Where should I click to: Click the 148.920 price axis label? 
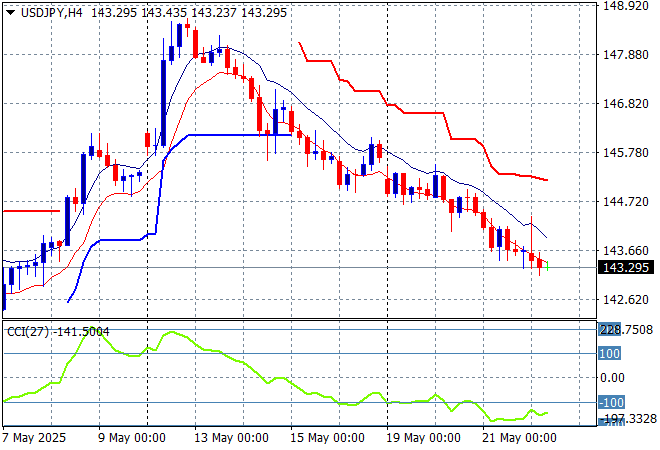click(x=622, y=6)
